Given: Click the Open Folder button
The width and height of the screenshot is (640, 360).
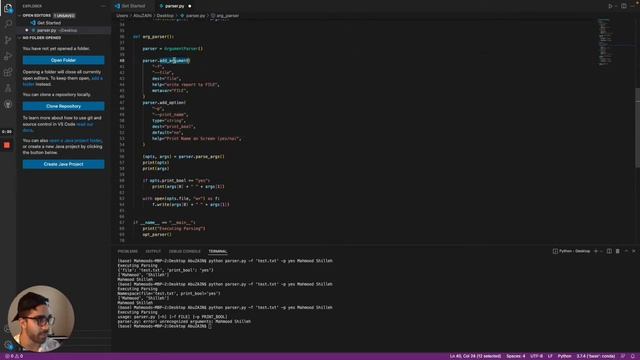Looking at the screenshot, I should coord(63,60).
